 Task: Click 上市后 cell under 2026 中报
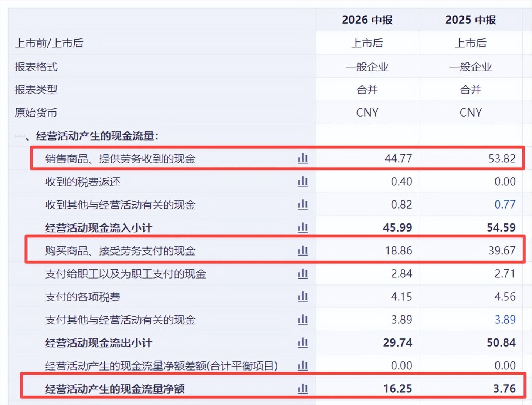coord(367,43)
